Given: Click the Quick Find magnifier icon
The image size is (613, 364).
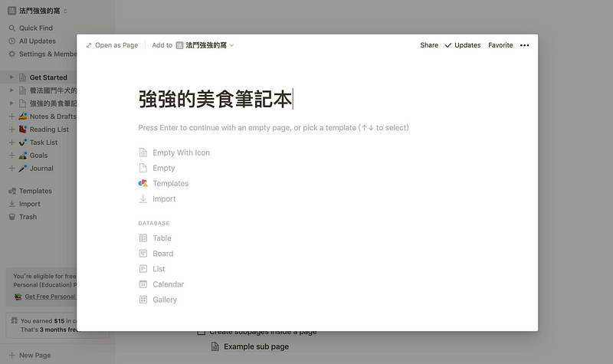Looking at the screenshot, I should (x=12, y=28).
